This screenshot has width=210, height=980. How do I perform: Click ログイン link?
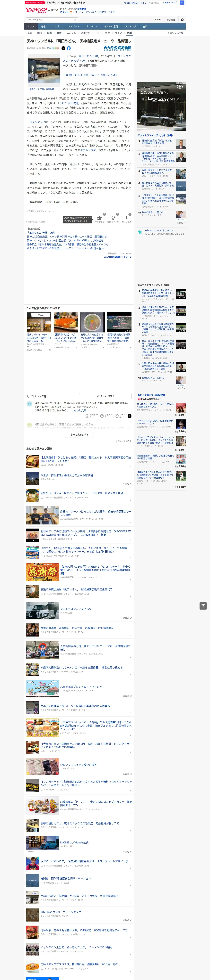tap(64, 12)
